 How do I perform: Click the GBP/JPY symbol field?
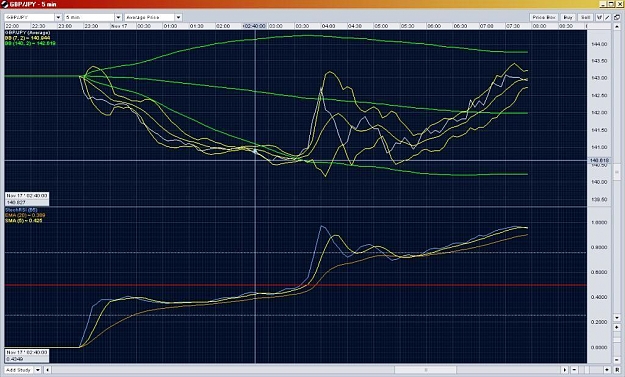pyautogui.click(x=29, y=17)
